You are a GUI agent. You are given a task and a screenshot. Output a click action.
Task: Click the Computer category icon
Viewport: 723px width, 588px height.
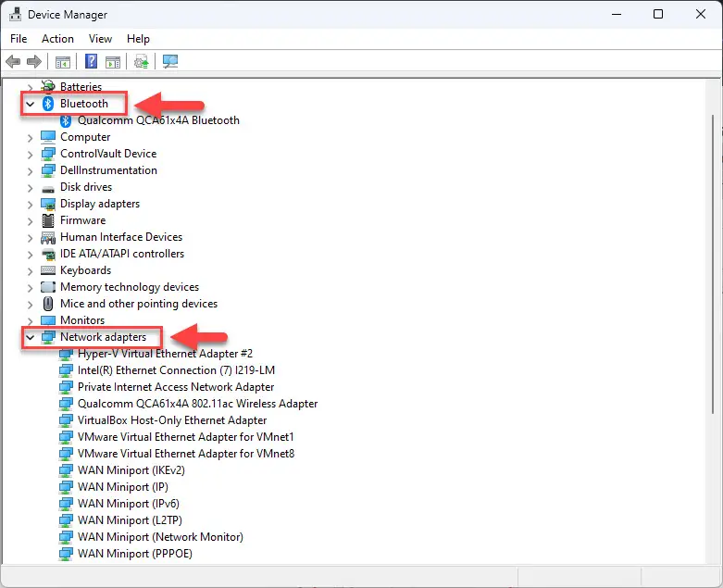coord(48,137)
